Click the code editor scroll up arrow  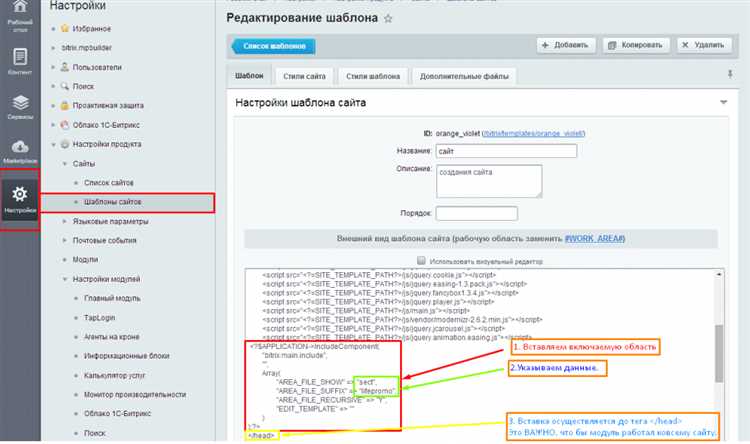click(719, 274)
